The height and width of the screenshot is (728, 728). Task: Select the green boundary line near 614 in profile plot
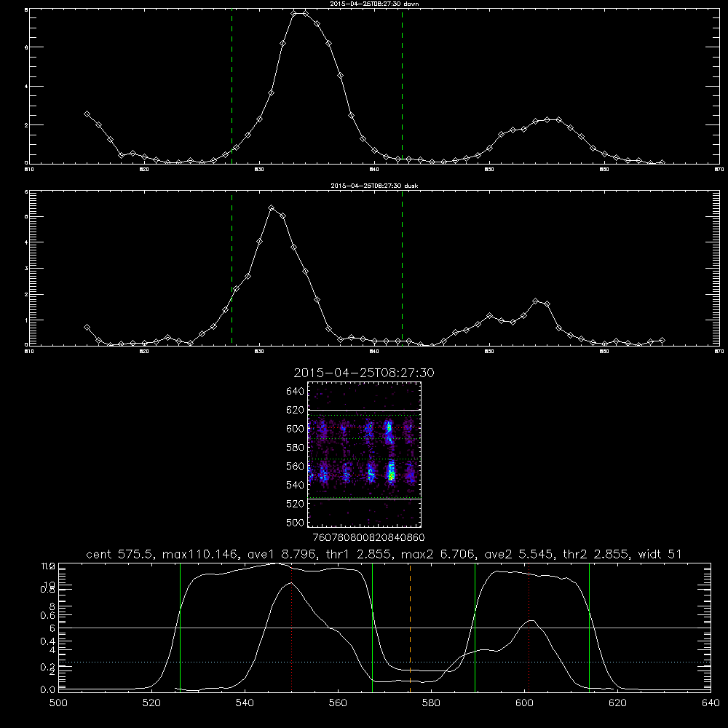(x=589, y=627)
